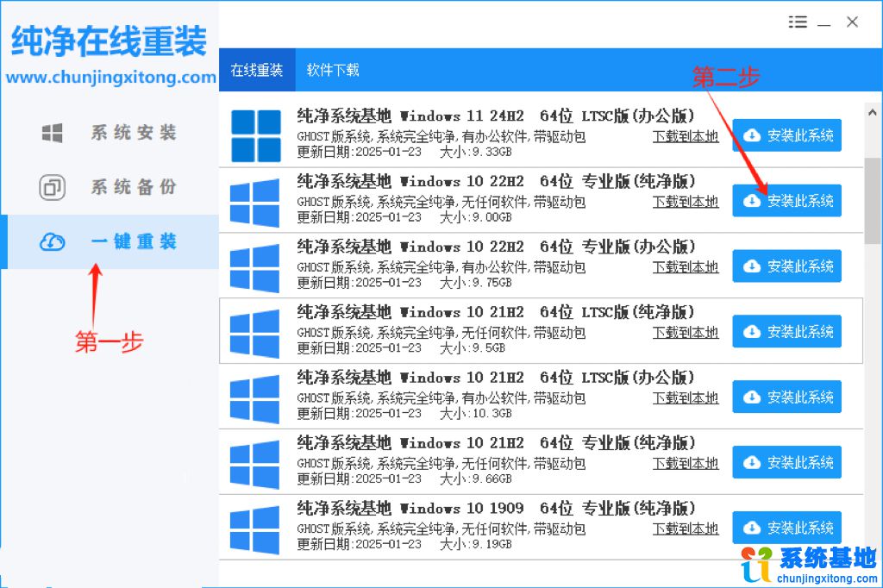The image size is (883, 588).
Task: Click the www.chunjingxitong.com website address
Action: 111,77
